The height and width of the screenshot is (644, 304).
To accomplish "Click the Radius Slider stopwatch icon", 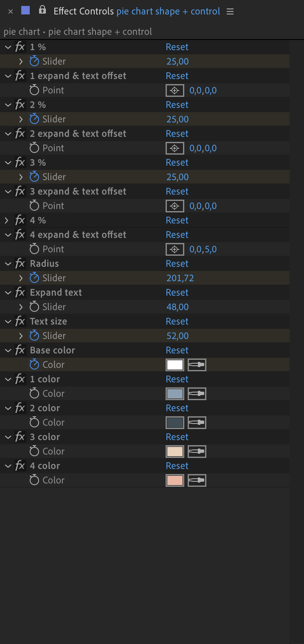I will pyautogui.click(x=34, y=278).
